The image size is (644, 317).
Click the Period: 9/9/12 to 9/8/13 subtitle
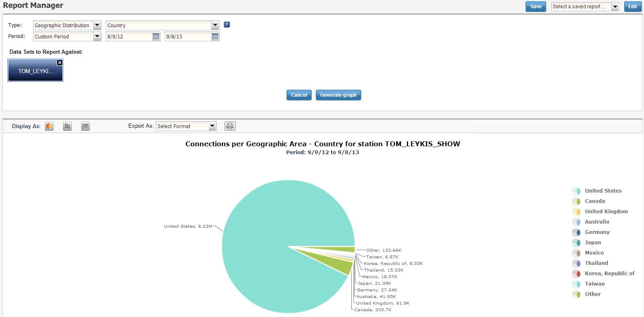click(x=322, y=152)
